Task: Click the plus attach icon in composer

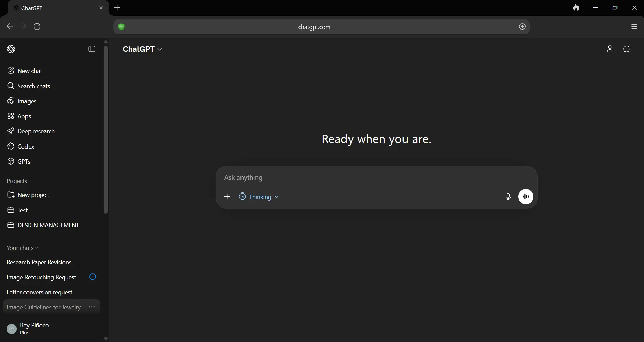Action: point(227,197)
